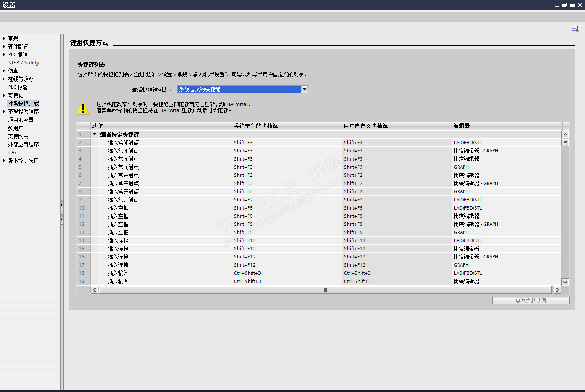Open STEP 7 Safety settings
585x392 pixels.
click(x=24, y=63)
